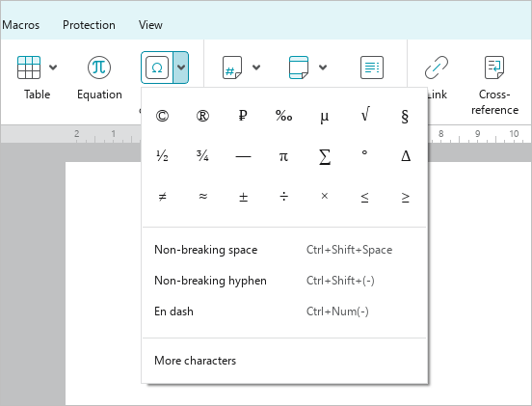Screen dimensions: 532x406
Task: Click the page number icon
Action: [x=232, y=68]
